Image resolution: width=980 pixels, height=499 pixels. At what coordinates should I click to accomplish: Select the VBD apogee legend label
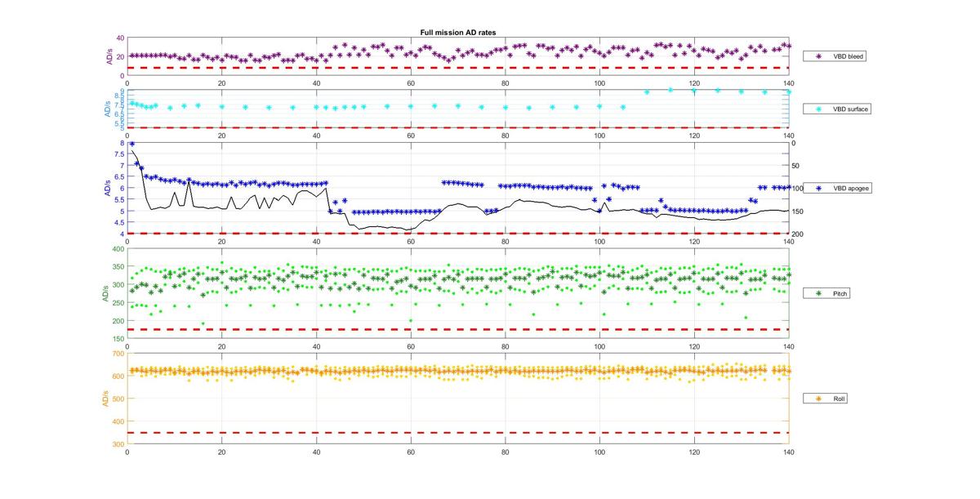click(x=851, y=188)
